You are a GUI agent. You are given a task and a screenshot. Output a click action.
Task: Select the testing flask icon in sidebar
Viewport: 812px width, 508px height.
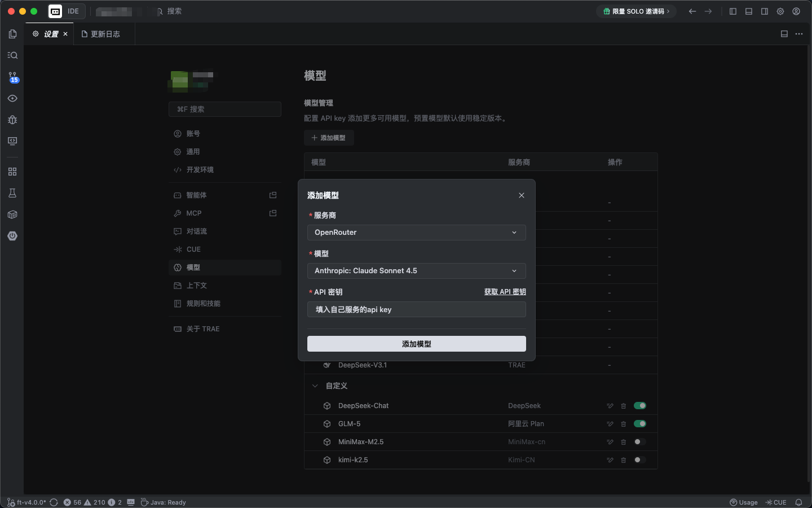coord(12,192)
